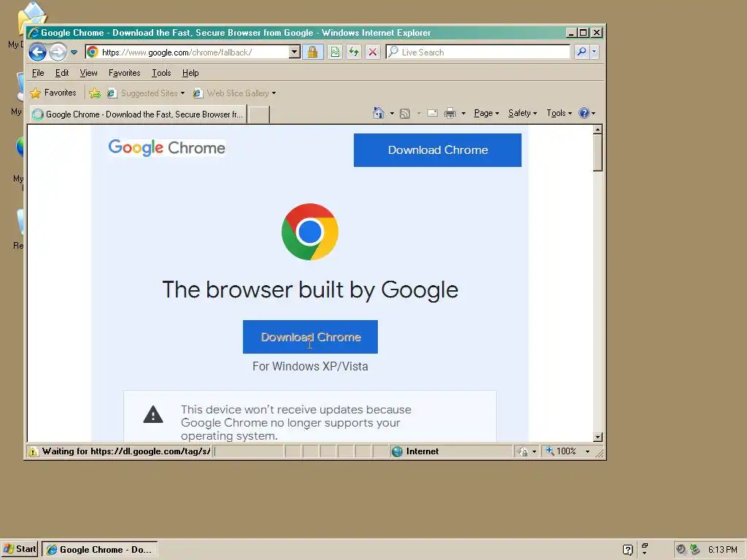Click the Start button

20,549
